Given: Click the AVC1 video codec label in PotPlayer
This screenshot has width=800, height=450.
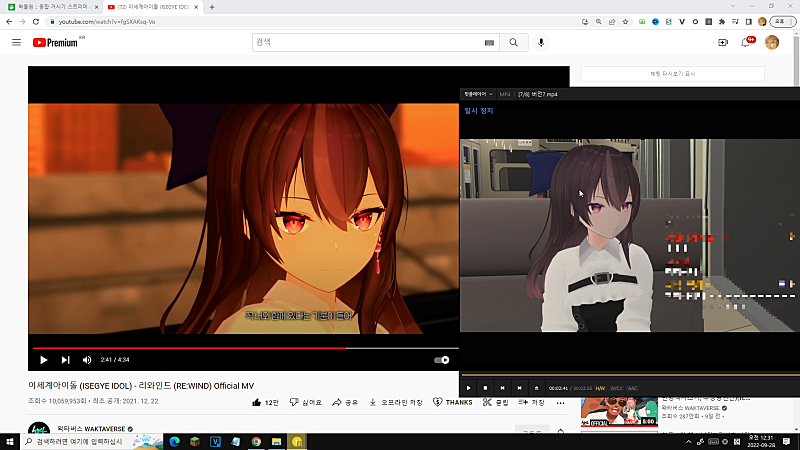Looking at the screenshot, I should pos(616,389).
